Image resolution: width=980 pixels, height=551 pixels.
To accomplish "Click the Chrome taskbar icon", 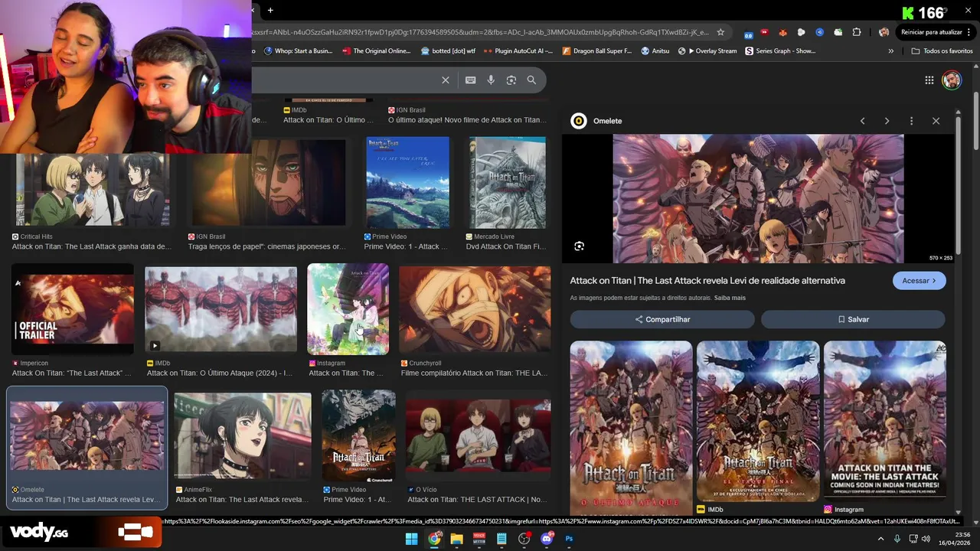I will (x=434, y=539).
